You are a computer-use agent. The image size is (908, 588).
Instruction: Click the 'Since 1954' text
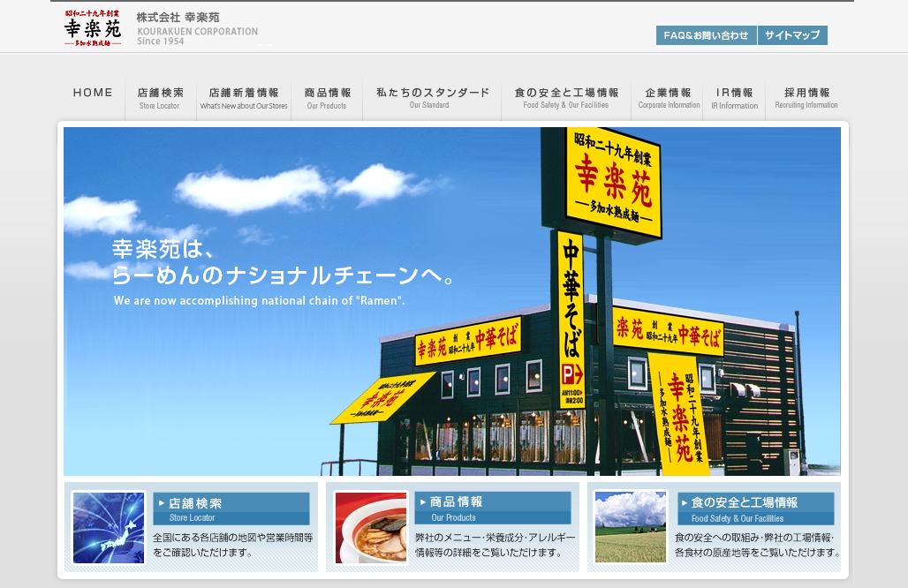coord(161,41)
